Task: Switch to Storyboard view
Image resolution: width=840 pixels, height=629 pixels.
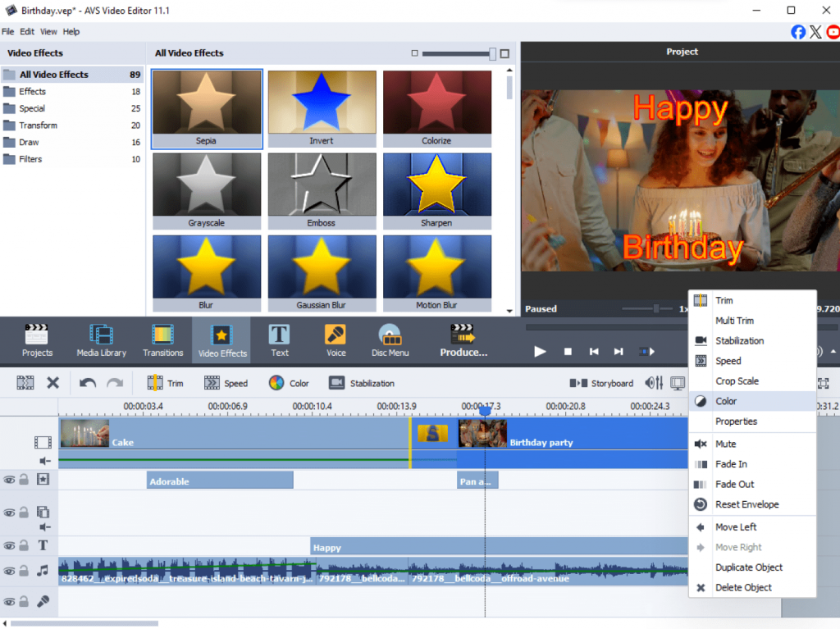Action: [x=603, y=383]
